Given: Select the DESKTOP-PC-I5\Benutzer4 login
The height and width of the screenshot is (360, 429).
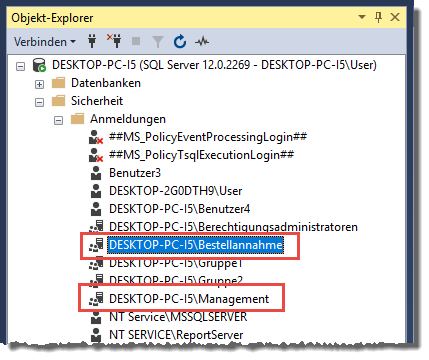Looking at the screenshot, I should 180,209.
